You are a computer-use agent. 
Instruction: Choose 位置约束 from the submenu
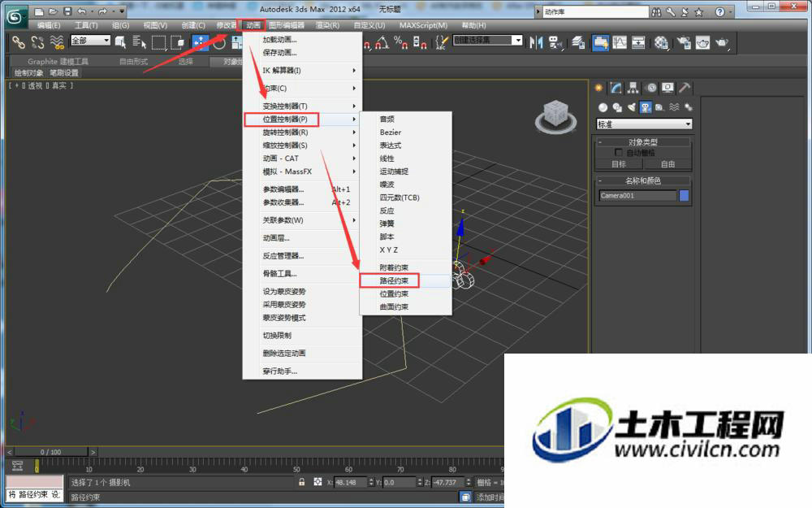coord(394,294)
